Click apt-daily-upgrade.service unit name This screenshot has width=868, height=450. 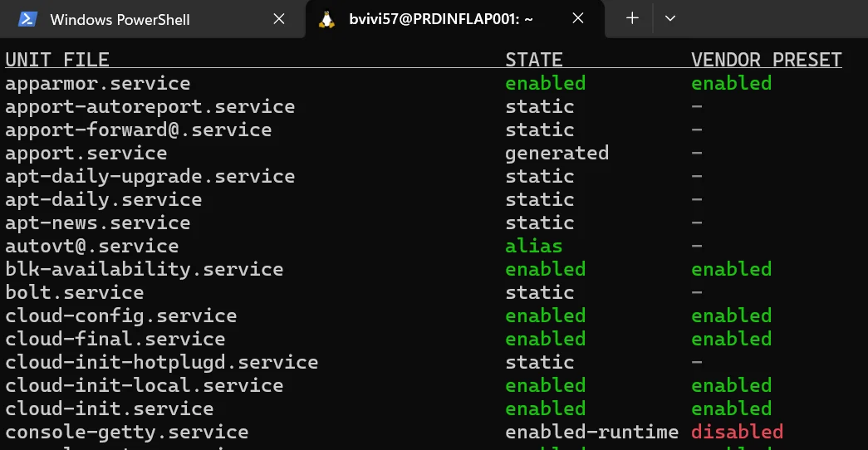coord(150,177)
